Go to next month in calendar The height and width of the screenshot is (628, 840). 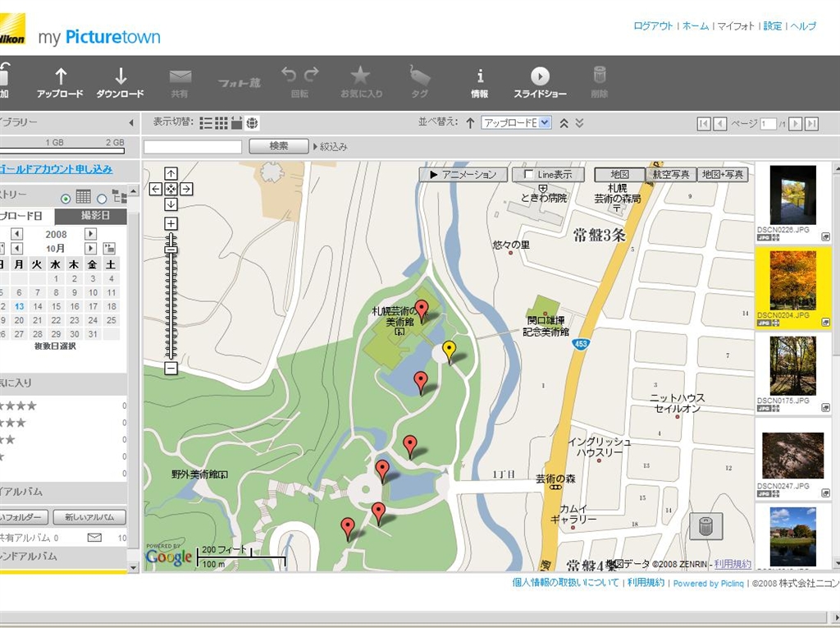pos(90,248)
